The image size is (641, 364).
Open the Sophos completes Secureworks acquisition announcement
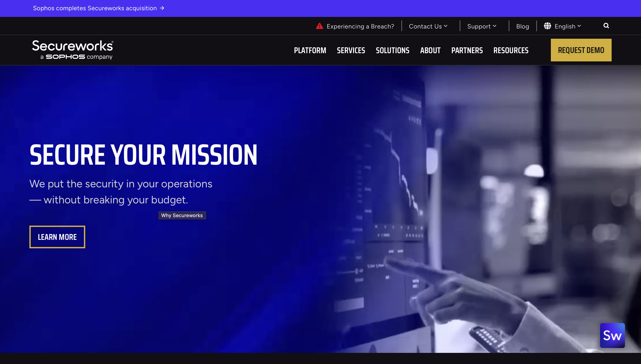(95, 8)
